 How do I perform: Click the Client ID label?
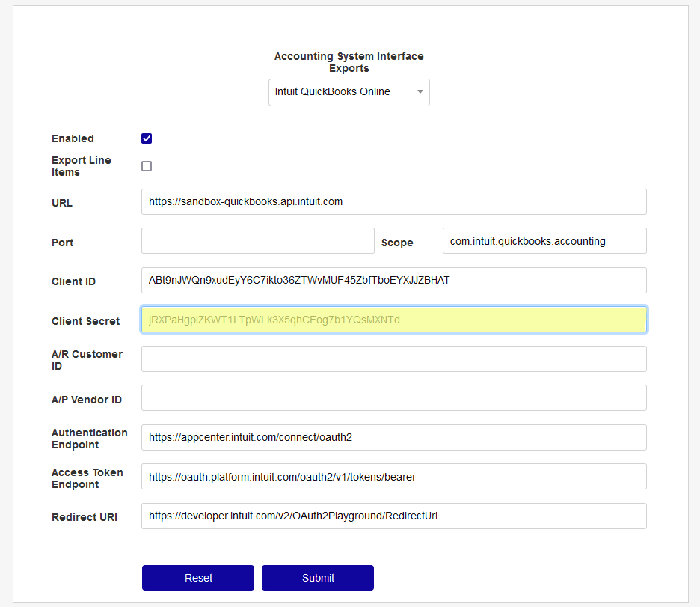tap(73, 281)
